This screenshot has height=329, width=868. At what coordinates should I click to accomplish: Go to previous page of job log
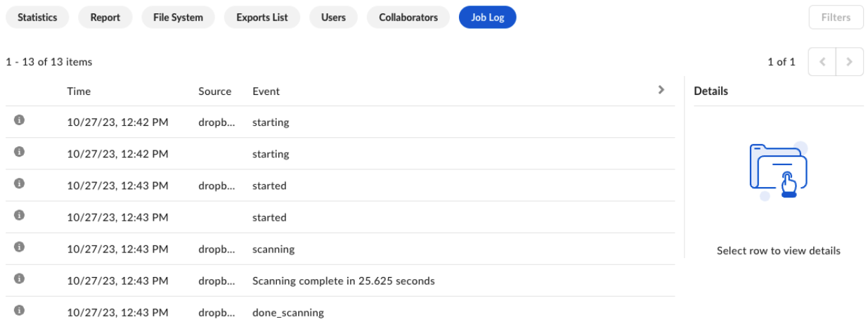(x=822, y=62)
